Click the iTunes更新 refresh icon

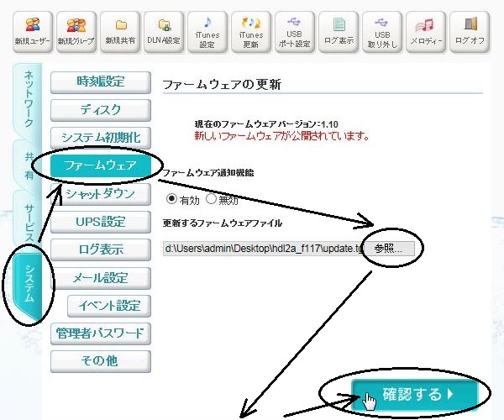click(251, 32)
